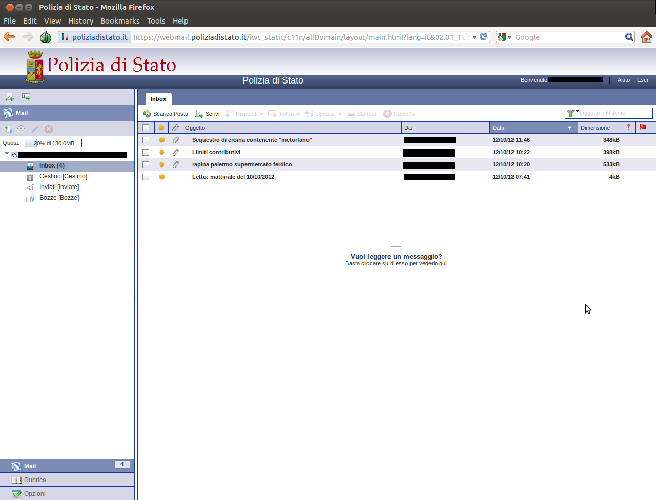Collapse the mailbox account tree arrow
The height and width of the screenshot is (500, 656).
6,155
